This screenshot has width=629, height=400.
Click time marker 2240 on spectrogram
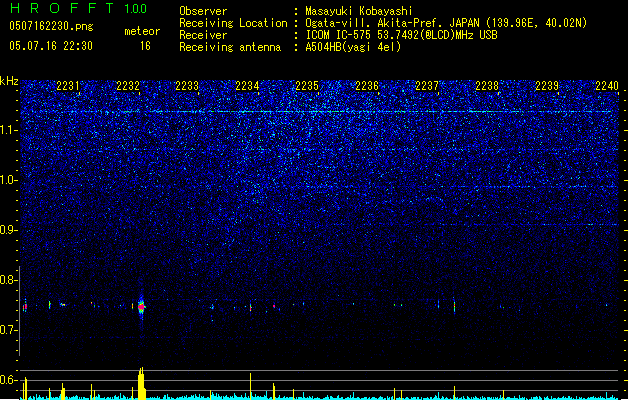[607, 86]
